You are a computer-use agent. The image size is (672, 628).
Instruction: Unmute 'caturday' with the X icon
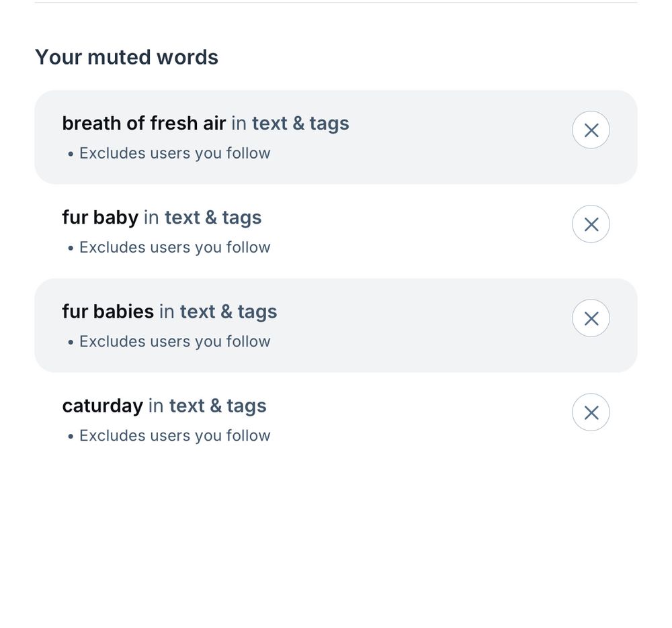click(x=591, y=412)
